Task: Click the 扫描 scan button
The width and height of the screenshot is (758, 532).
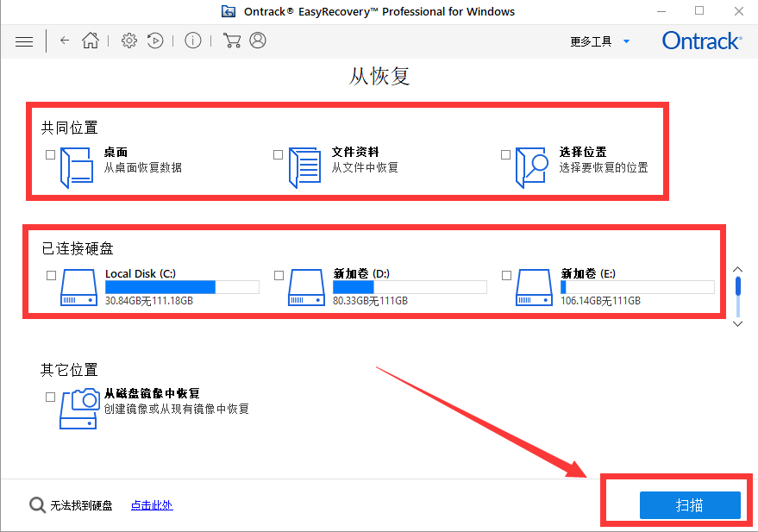Action: tap(690, 505)
